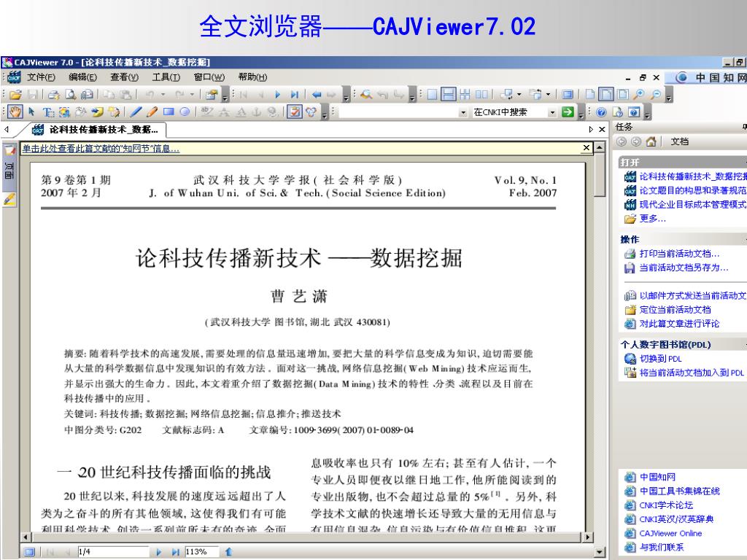Image resolution: width=747 pixels, height=560 pixels.
Task: Click the 1/4 page number field
Action: (113, 551)
